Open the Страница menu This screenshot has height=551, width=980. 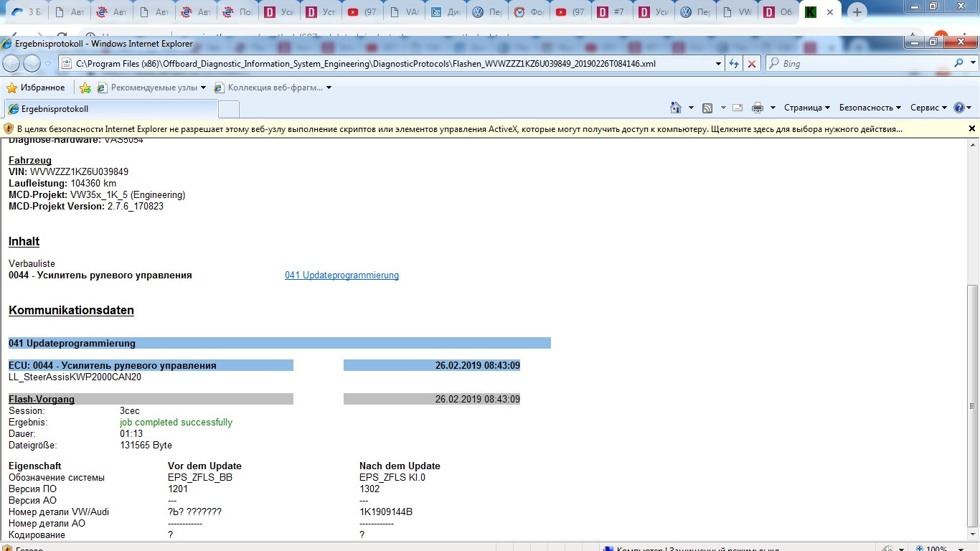[x=807, y=108]
